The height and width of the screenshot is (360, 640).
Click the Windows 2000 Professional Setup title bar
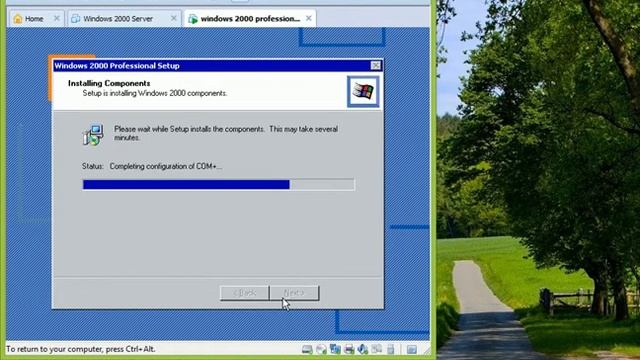(217, 66)
